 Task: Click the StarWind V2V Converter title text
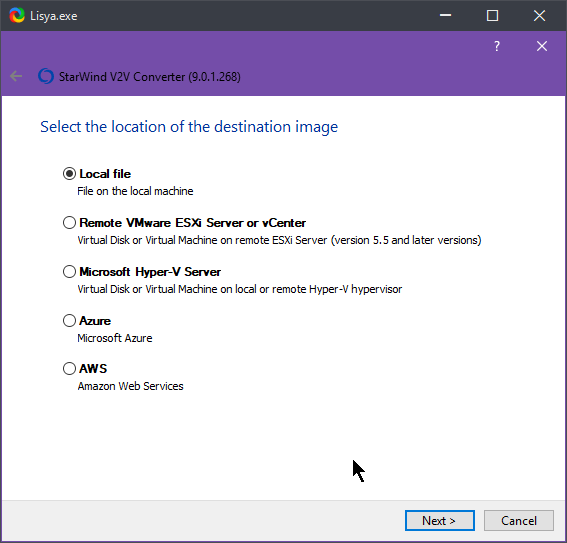tap(150, 77)
